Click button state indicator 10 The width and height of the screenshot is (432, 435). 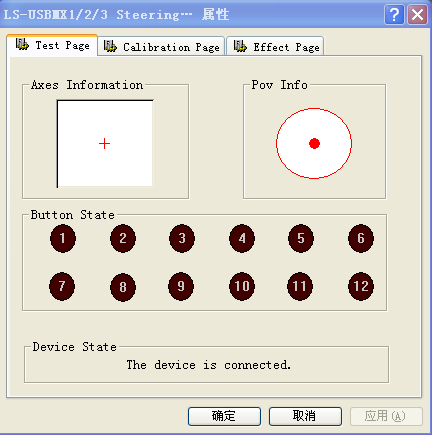point(242,286)
